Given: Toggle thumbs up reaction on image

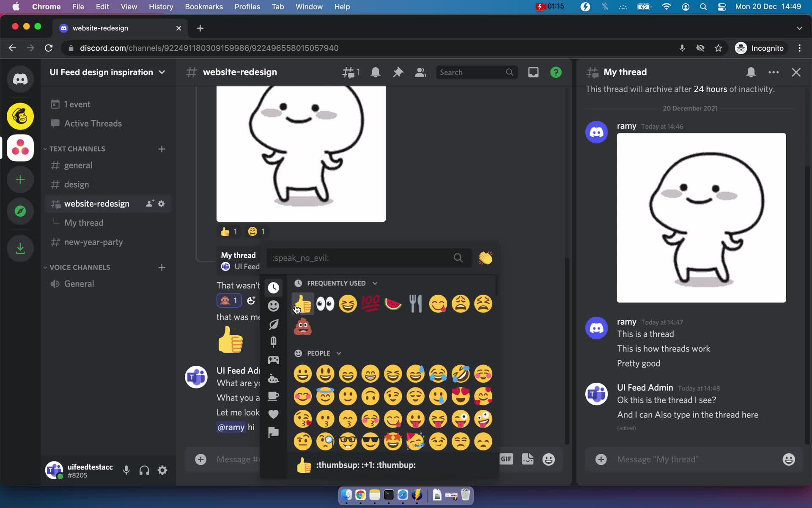Looking at the screenshot, I should pos(229,232).
